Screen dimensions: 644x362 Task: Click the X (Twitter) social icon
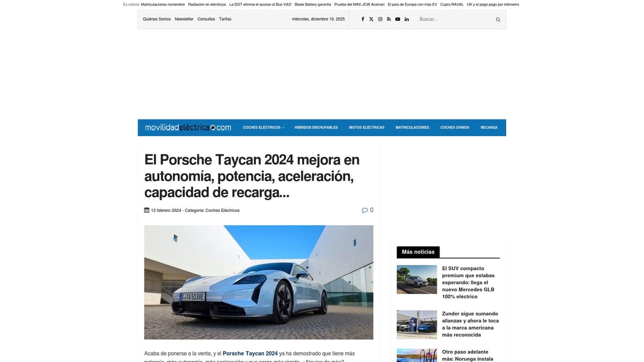coord(371,19)
